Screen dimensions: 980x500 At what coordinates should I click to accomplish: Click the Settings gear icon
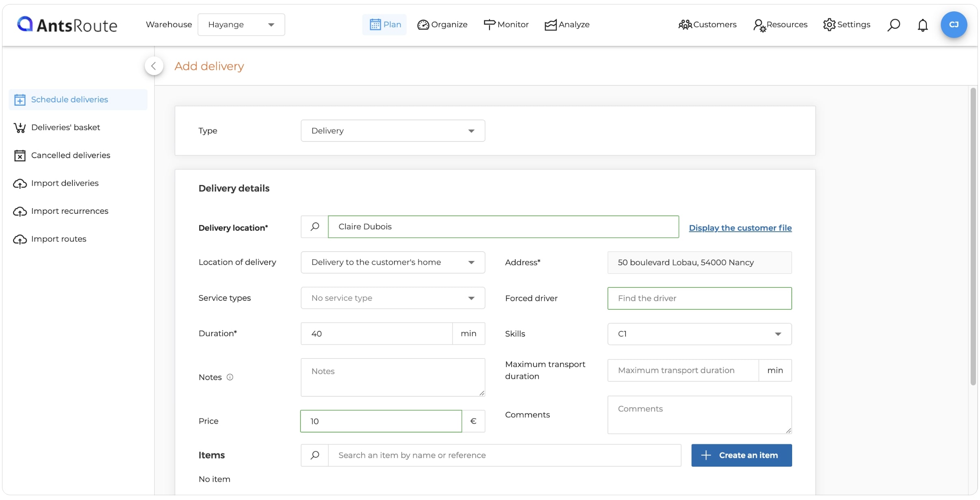point(829,24)
